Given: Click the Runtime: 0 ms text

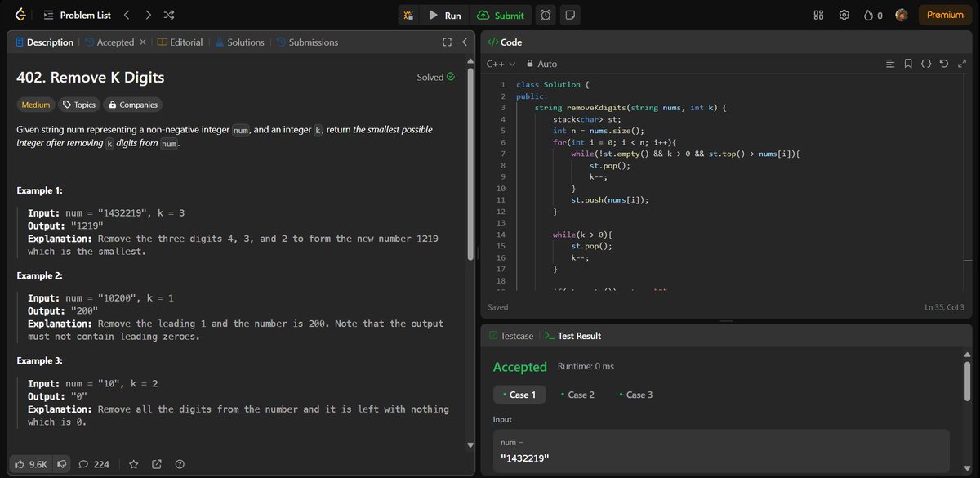Looking at the screenshot, I should pyautogui.click(x=586, y=366).
